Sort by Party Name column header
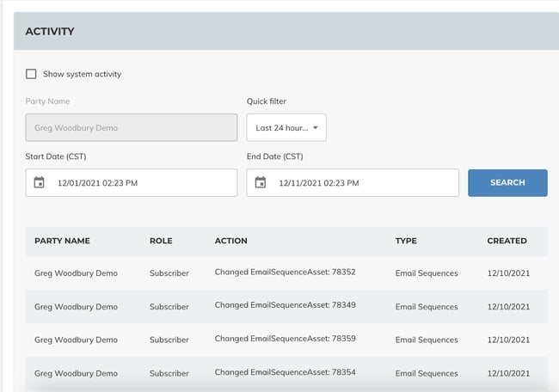Viewport: 559px width, 392px height. coord(62,241)
